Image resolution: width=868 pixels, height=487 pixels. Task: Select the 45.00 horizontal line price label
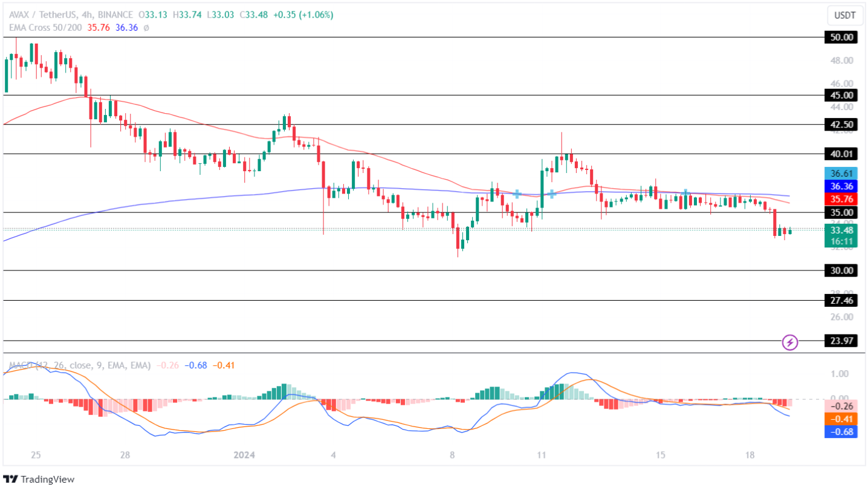841,95
